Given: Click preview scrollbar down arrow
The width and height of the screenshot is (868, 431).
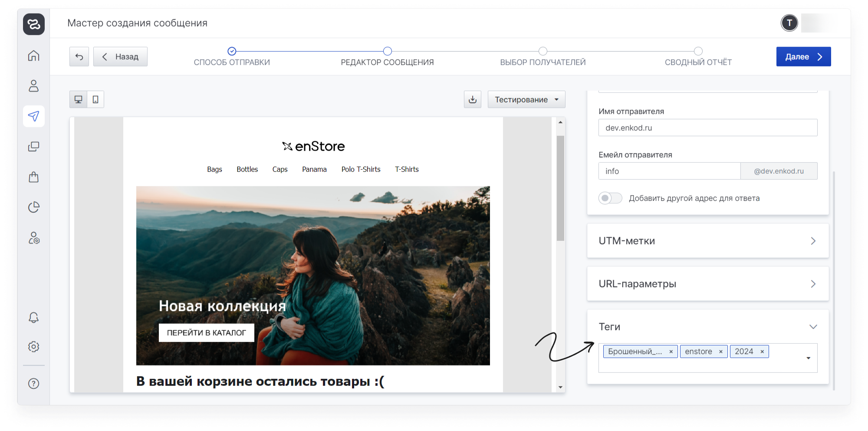Looking at the screenshot, I should click(560, 387).
